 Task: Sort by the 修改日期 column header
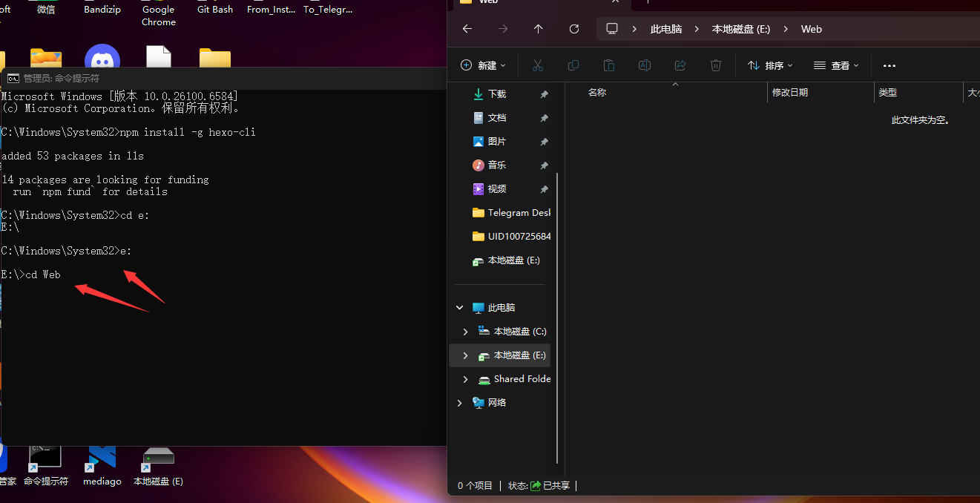click(790, 93)
